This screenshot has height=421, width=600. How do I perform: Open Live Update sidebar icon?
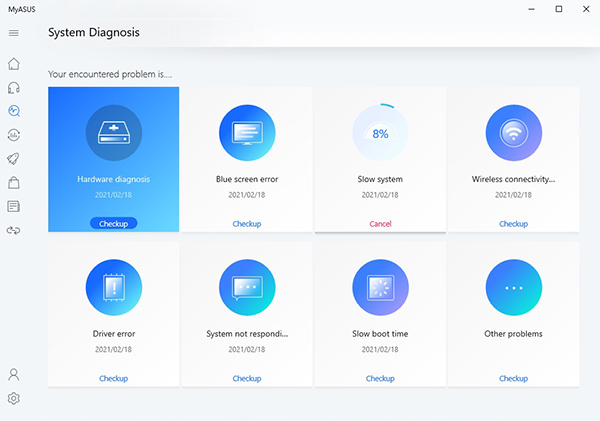[x=14, y=135]
